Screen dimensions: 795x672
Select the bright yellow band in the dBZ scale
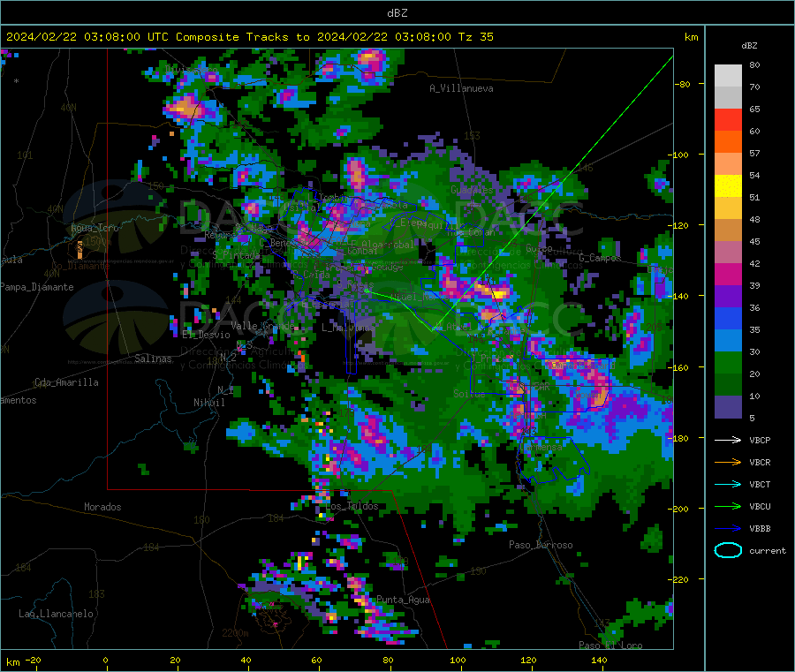click(x=728, y=186)
